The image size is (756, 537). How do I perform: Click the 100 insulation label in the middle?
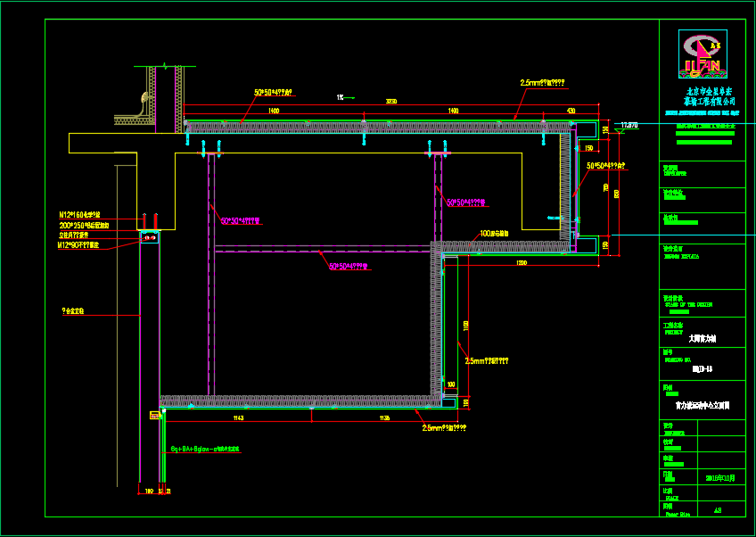494,234
